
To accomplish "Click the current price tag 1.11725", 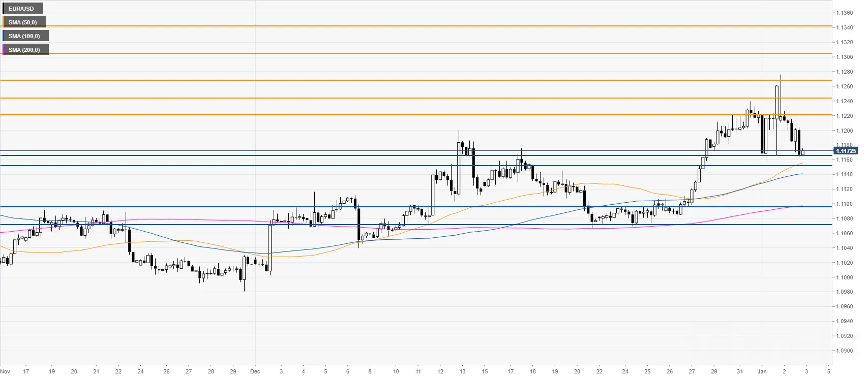I will 846,151.
